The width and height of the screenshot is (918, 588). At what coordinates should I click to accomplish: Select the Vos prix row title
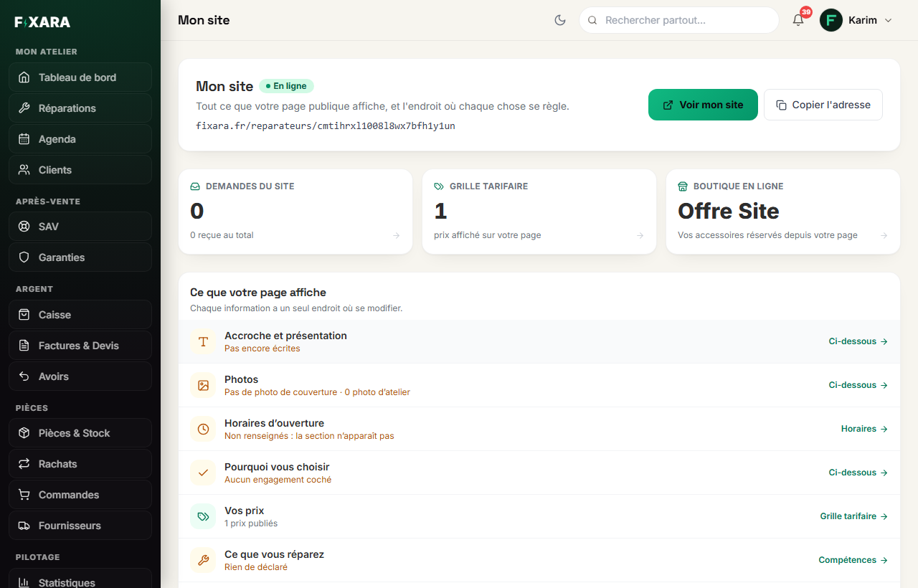click(245, 511)
